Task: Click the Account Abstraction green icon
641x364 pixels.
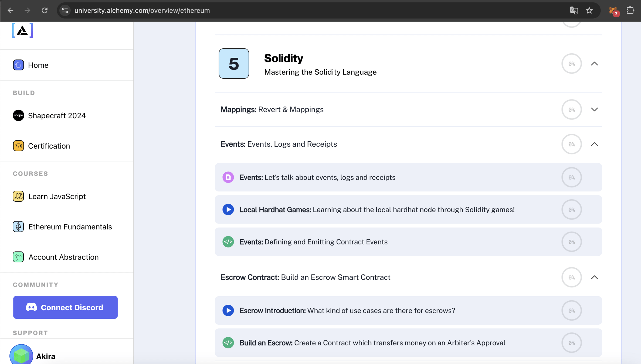Action: [18, 257]
